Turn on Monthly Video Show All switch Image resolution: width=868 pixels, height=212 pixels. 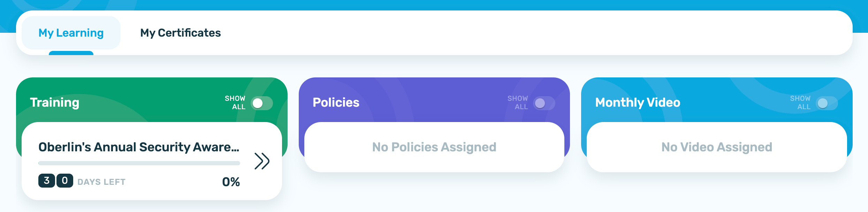tap(827, 103)
